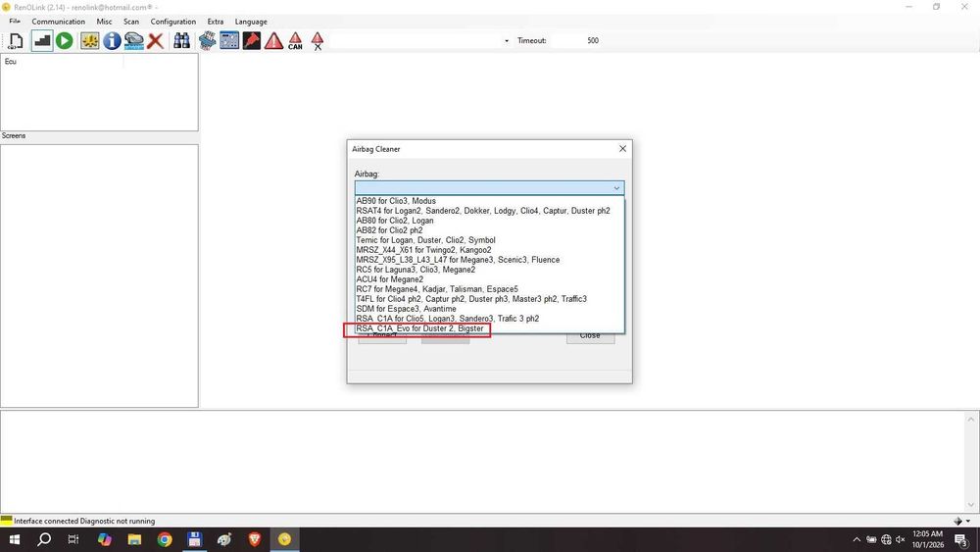Open the blue control panel icon

click(x=229, y=41)
